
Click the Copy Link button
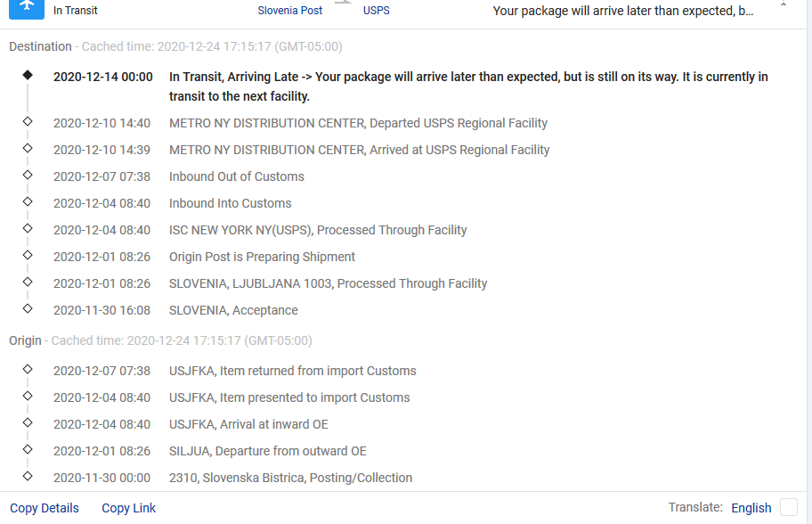(128, 508)
